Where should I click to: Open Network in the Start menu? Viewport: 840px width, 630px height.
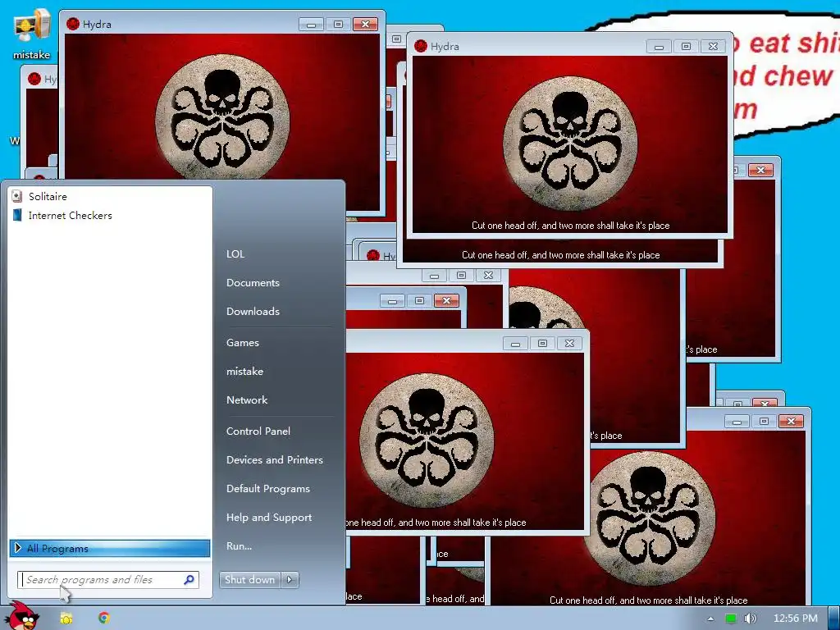point(247,399)
